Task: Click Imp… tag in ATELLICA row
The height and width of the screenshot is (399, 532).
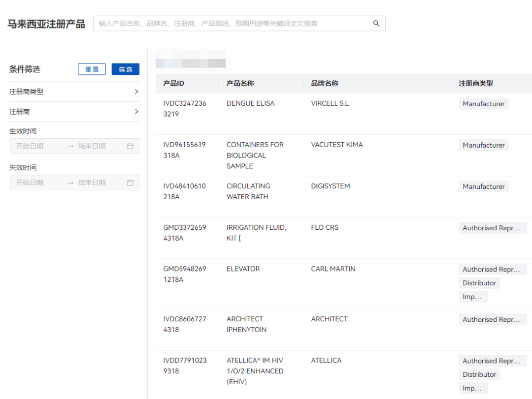Action: (473, 388)
